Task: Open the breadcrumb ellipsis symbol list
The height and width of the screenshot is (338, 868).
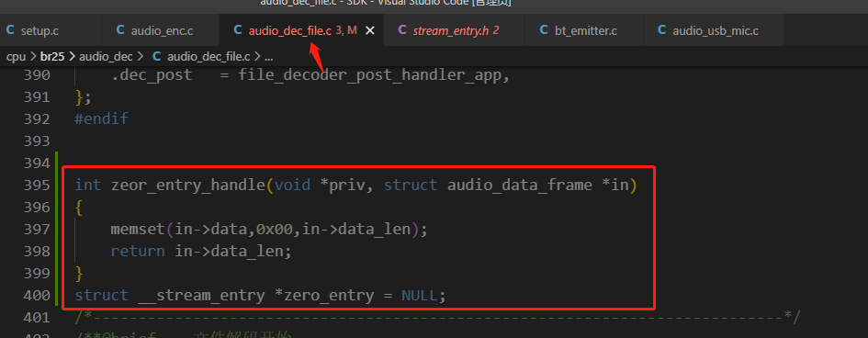Action: pos(269,57)
